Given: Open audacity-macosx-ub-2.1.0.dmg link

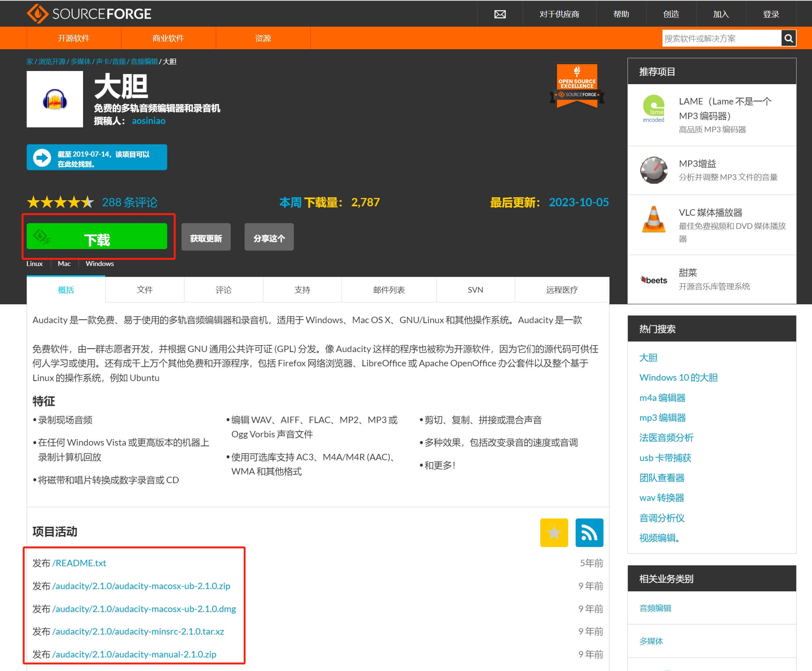Looking at the screenshot, I should [x=144, y=609].
